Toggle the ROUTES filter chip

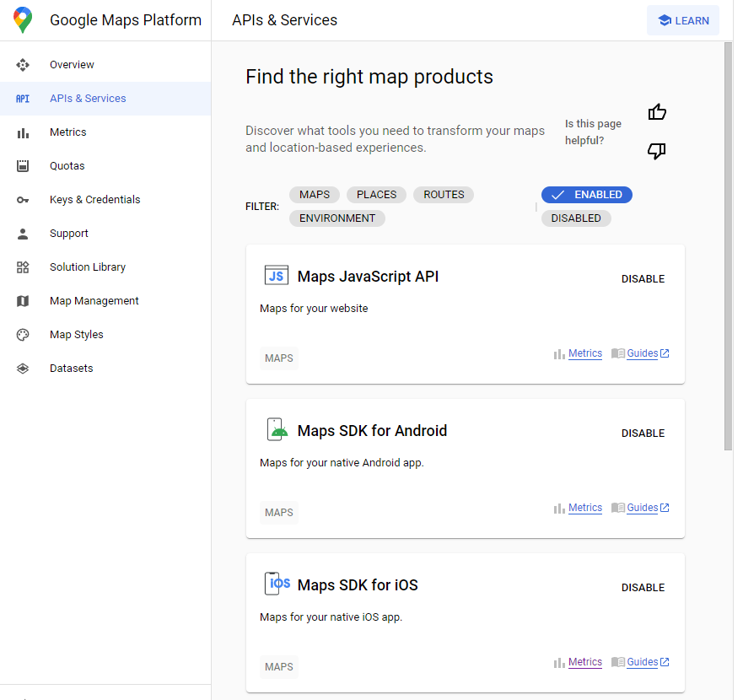tap(444, 195)
